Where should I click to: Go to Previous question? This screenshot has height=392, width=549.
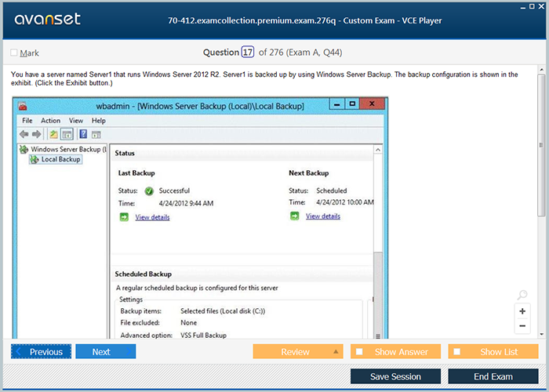pos(41,351)
